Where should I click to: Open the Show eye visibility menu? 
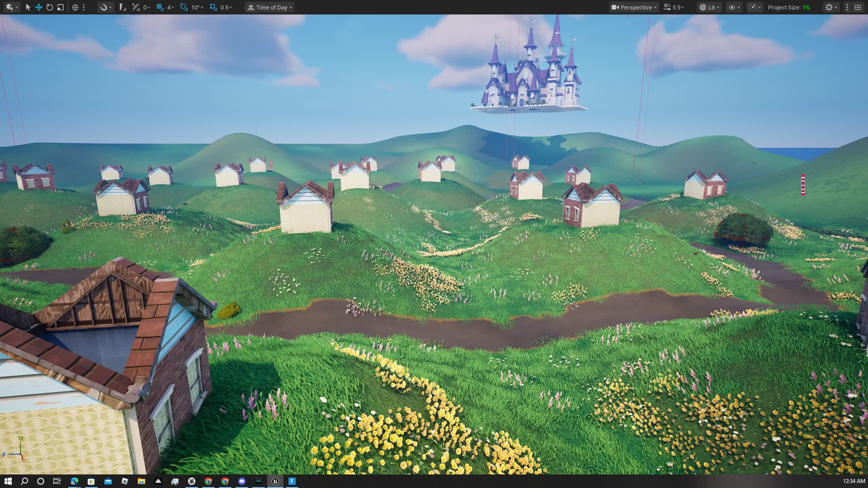pos(734,7)
